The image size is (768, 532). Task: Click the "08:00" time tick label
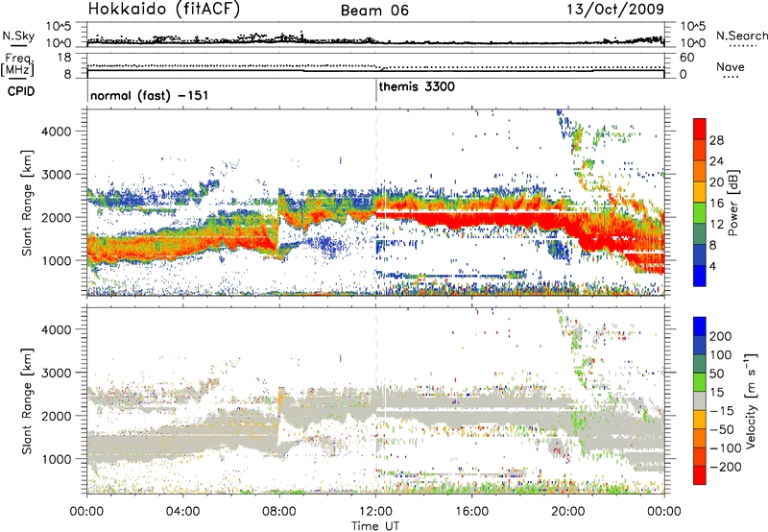pyautogui.click(x=278, y=512)
